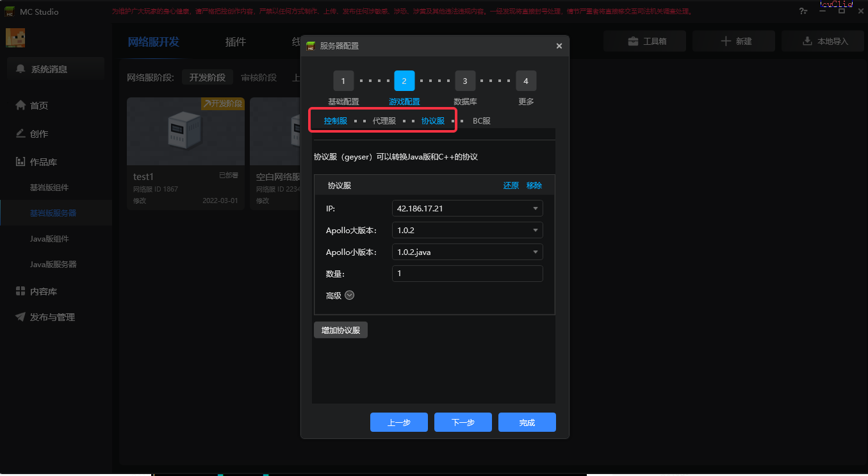Open the 插件 tab
This screenshot has height=476, width=868.
[x=236, y=42]
